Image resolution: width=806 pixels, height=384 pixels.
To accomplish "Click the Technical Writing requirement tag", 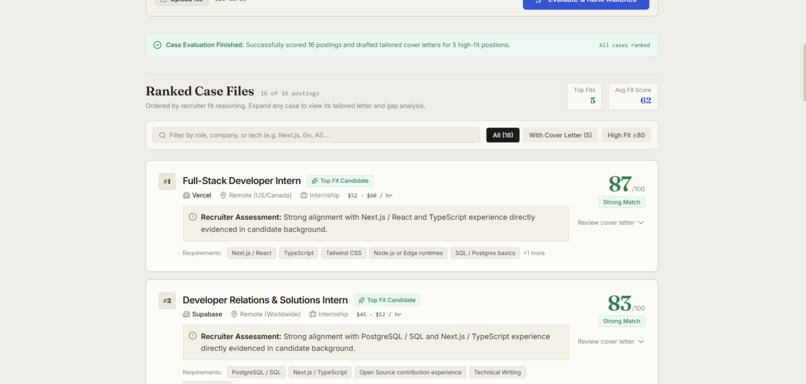I will [497, 372].
